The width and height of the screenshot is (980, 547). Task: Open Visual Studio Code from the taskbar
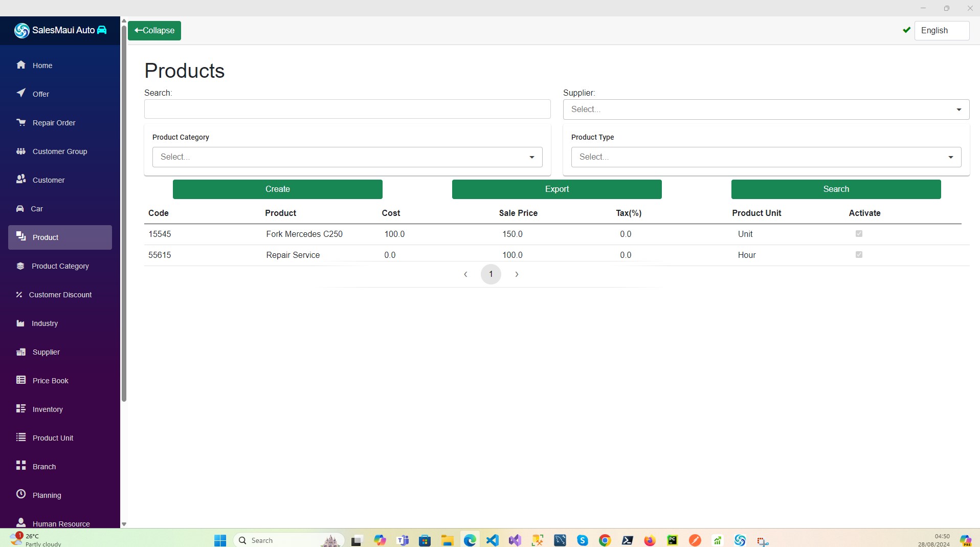pyautogui.click(x=493, y=540)
